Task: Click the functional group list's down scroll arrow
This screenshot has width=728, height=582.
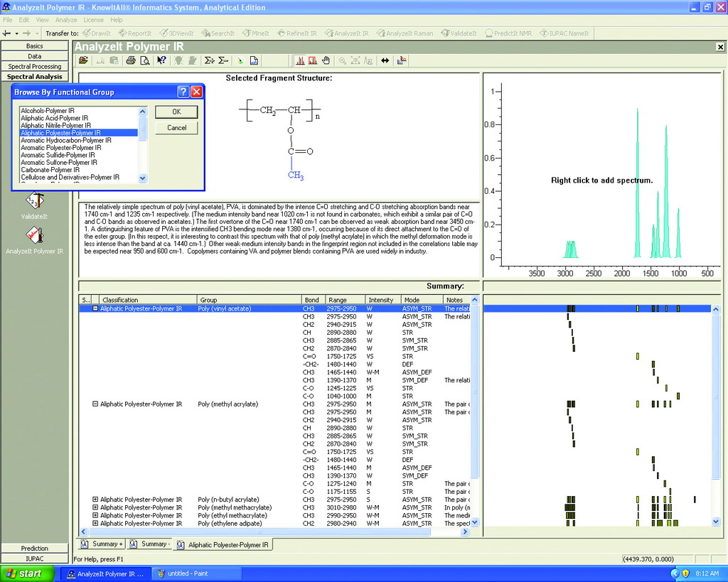Action: pos(142,178)
